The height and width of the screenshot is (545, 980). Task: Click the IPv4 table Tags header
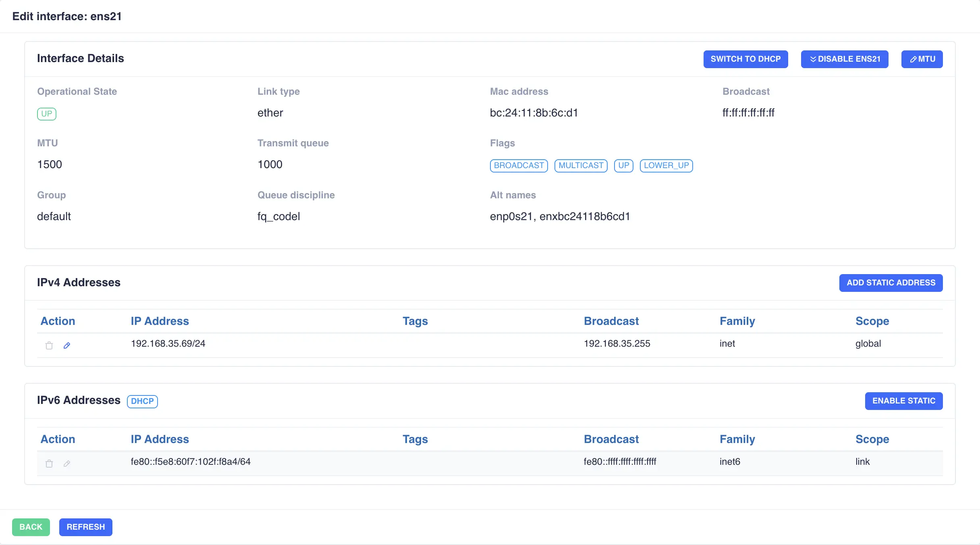tap(415, 321)
